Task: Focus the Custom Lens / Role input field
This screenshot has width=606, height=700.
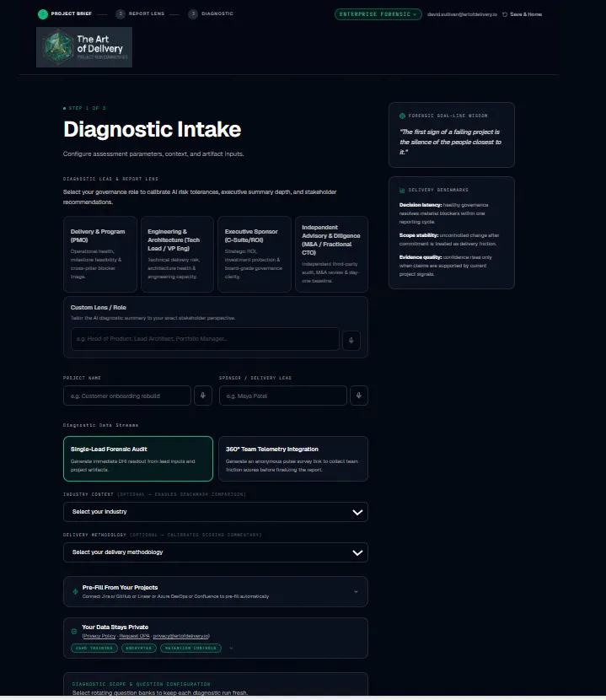Action: point(205,339)
